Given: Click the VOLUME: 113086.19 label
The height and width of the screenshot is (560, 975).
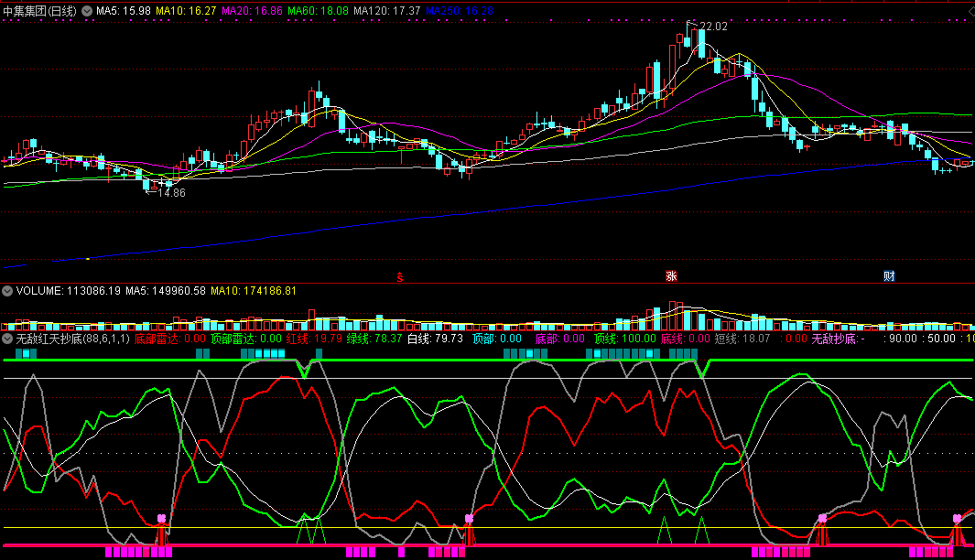Looking at the screenshot, I should tap(69, 291).
